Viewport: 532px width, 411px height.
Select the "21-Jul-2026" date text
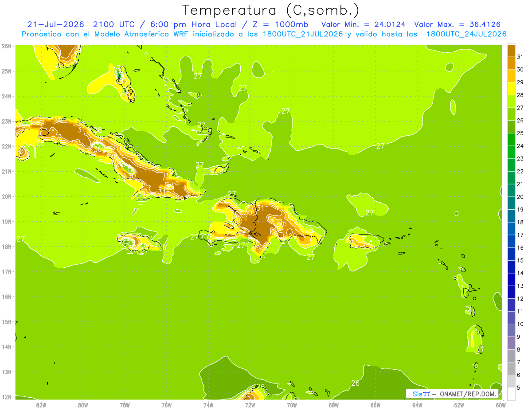(x=55, y=24)
